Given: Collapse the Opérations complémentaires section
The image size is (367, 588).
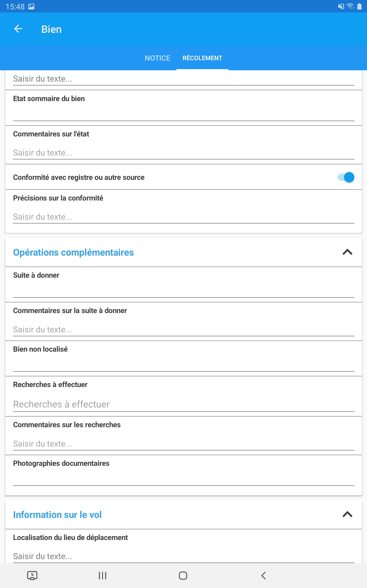Looking at the screenshot, I should coord(348,252).
